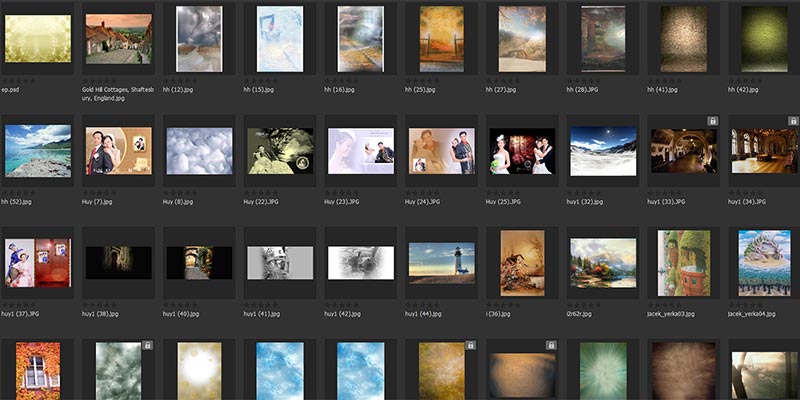This screenshot has height=400, width=800.
Task: Select the huy1 (38).jpg dark archway thumbnail
Action: (118, 263)
